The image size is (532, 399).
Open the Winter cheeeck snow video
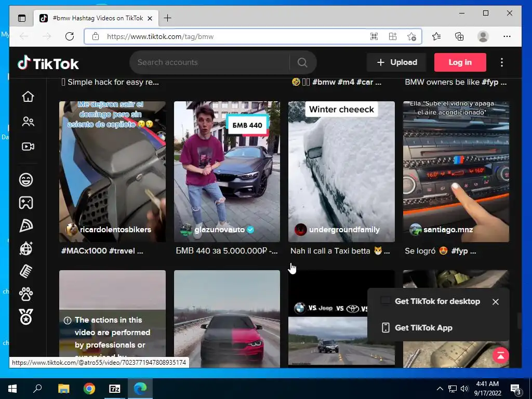pos(341,171)
